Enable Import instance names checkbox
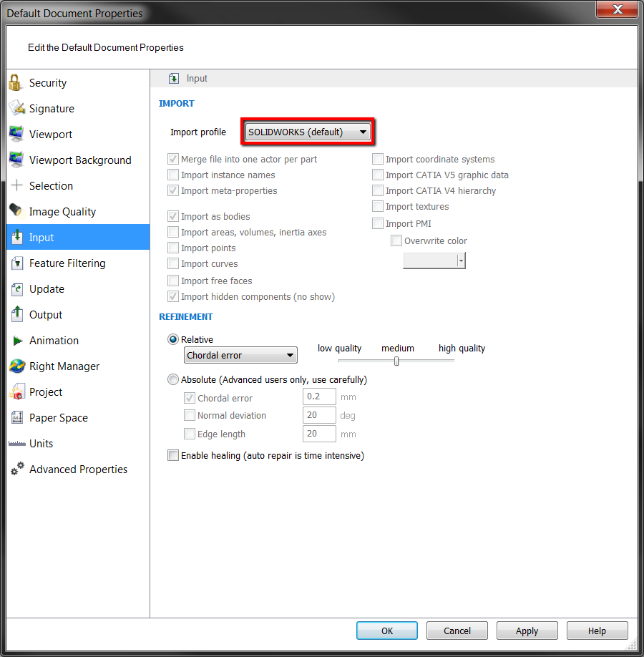 [x=173, y=175]
